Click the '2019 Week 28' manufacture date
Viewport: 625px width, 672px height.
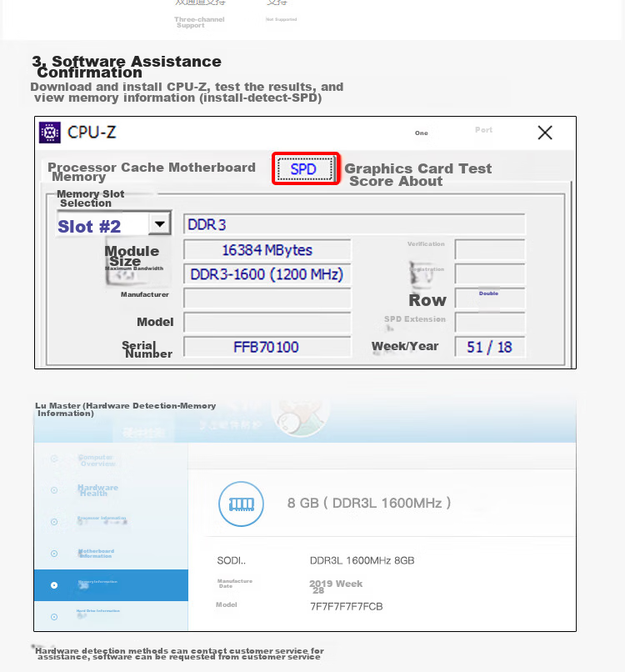(336, 587)
